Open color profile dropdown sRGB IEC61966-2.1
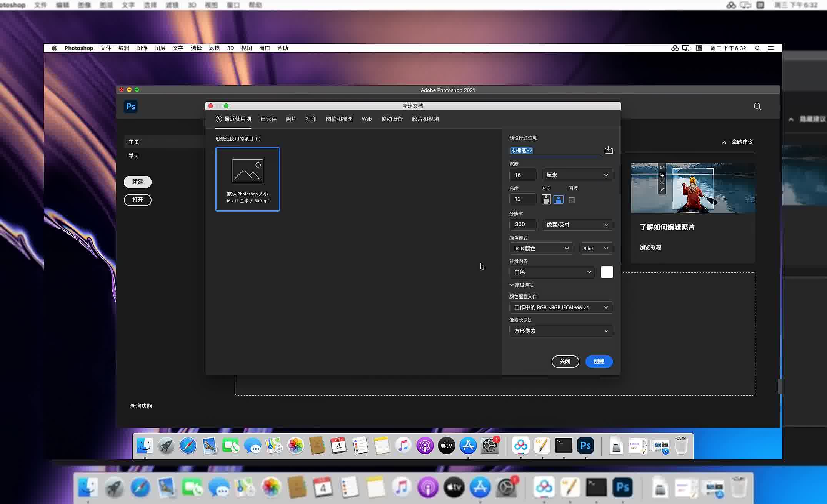This screenshot has height=504, width=827. click(x=561, y=307)
